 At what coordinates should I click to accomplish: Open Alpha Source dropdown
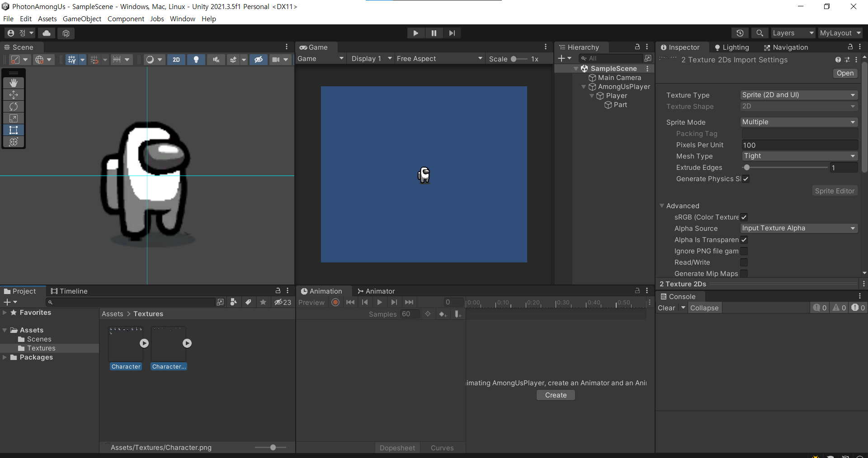click(x=799, y=228)
